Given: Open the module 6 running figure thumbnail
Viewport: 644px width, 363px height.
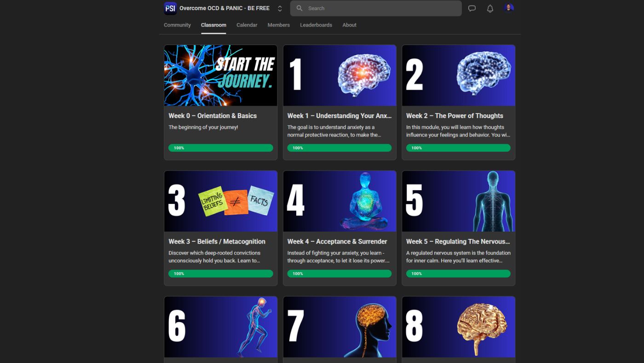Looking at the screenshot, I should click(221, 327).
